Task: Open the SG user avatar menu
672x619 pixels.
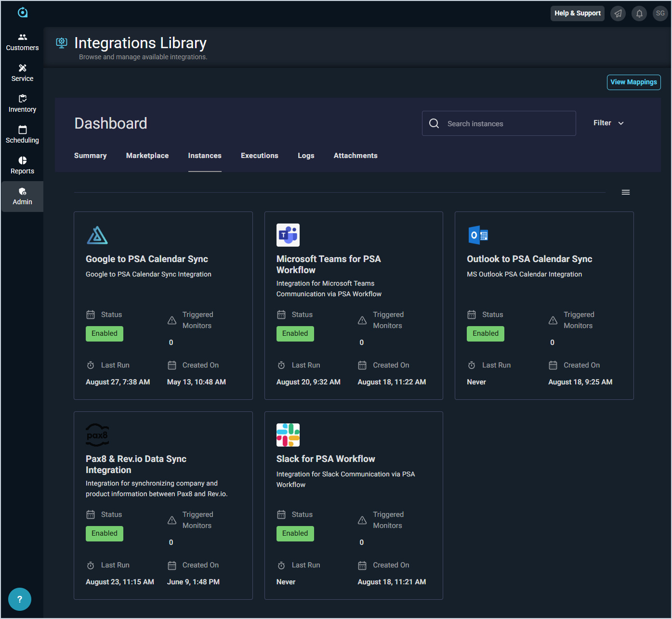Action: pyautogui.click(x=660, y=13)
